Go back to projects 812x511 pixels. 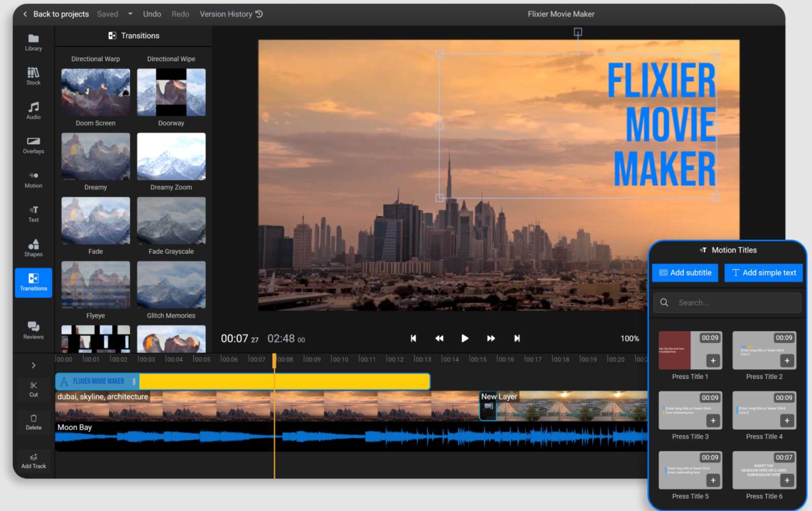point(56,14)
